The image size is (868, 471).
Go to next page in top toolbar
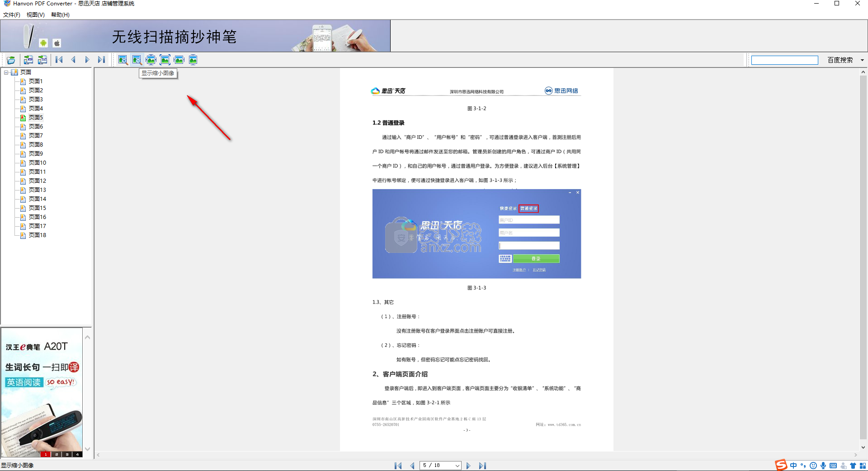click(87, 60)
